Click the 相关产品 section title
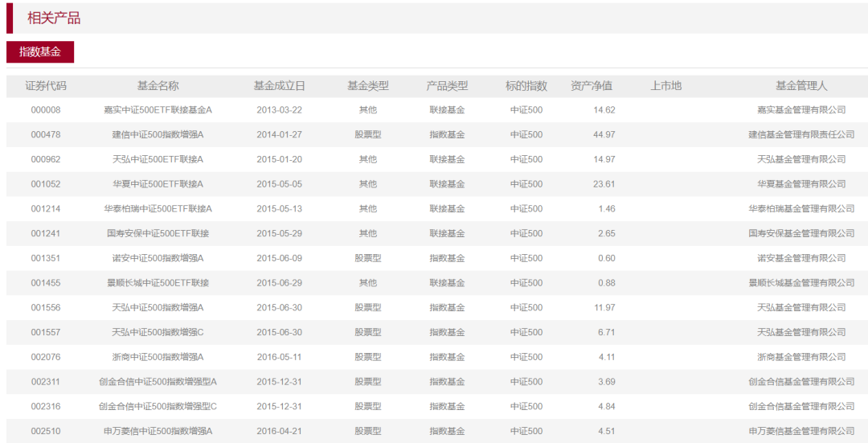Screen dimensions: 868x443 pyautogui.click(x=55, y=18)
